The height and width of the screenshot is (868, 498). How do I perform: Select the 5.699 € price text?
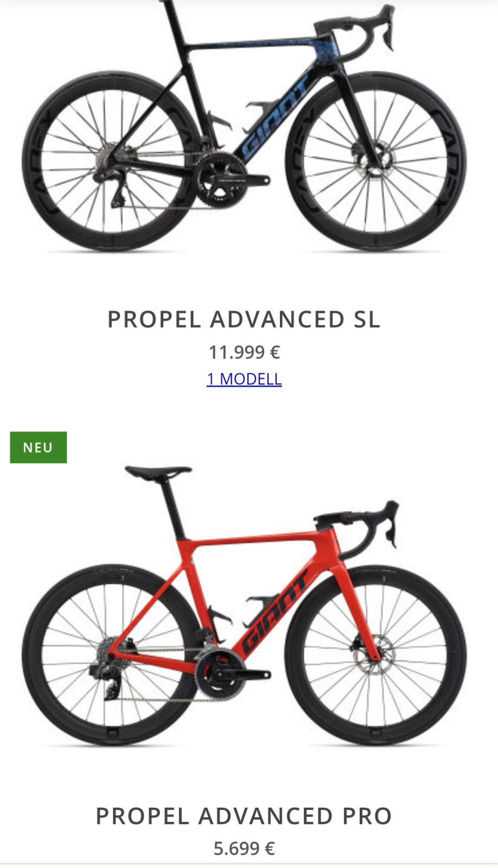point(244,848)
